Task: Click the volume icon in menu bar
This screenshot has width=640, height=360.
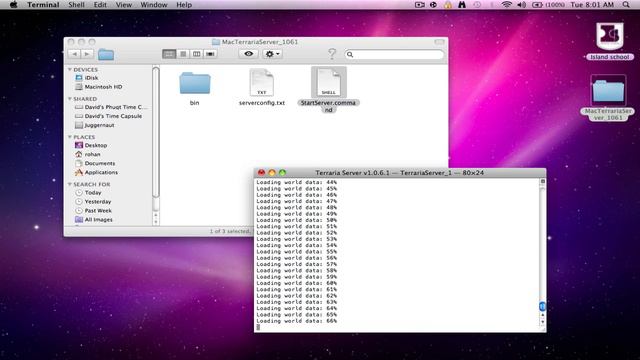Action: click(x=522, y=5)
